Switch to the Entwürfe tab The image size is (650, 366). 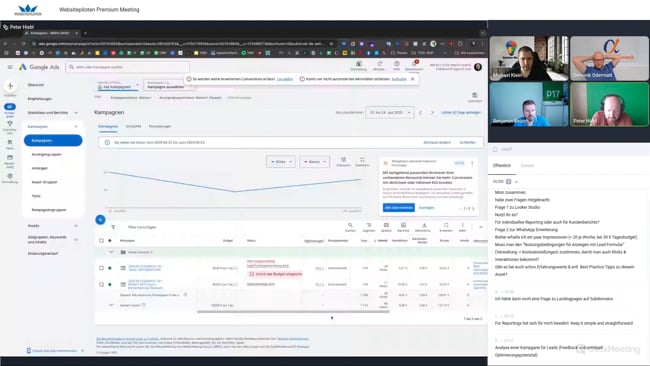133,126
